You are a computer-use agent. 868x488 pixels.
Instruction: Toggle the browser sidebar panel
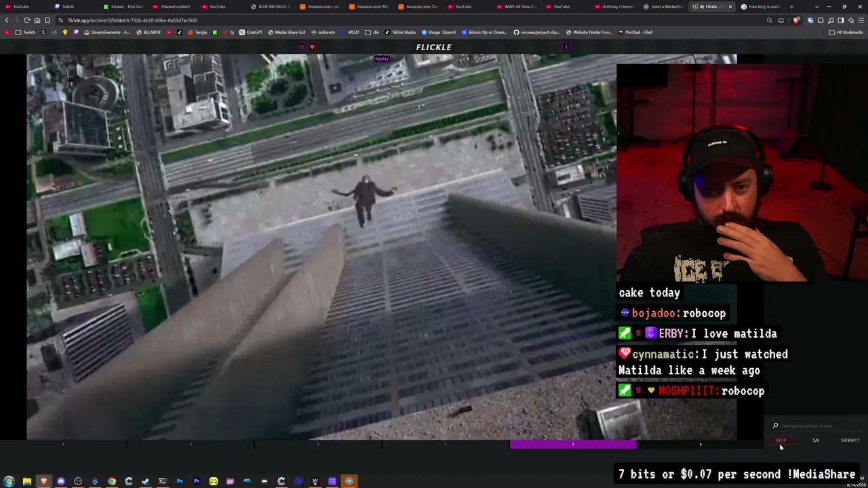[x=841, y=20]
